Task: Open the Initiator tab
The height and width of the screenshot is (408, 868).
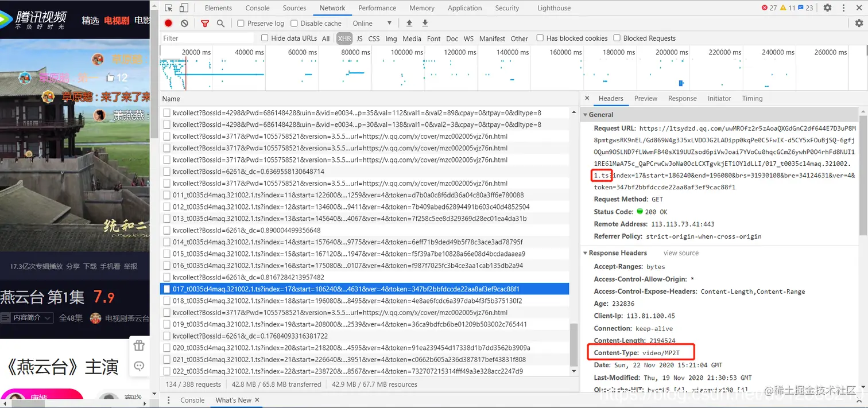Action: click(x=719, y=99)
